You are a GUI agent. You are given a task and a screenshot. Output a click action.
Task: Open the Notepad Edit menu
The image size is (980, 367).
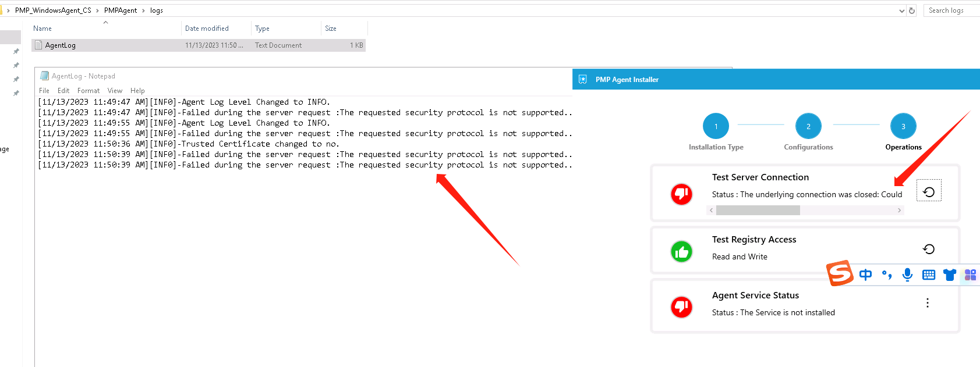pos(63,91)
